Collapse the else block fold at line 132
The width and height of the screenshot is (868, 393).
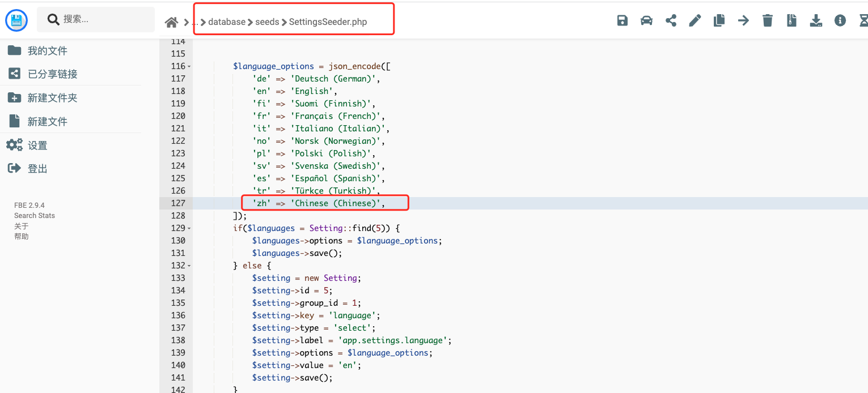[189, 266]
